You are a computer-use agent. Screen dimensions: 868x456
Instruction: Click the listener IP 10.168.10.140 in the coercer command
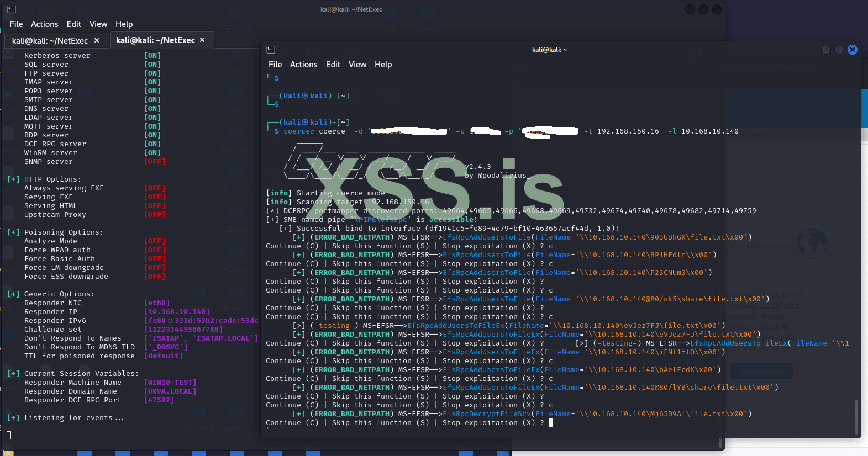pyautogui.click(x=710, y=131)
